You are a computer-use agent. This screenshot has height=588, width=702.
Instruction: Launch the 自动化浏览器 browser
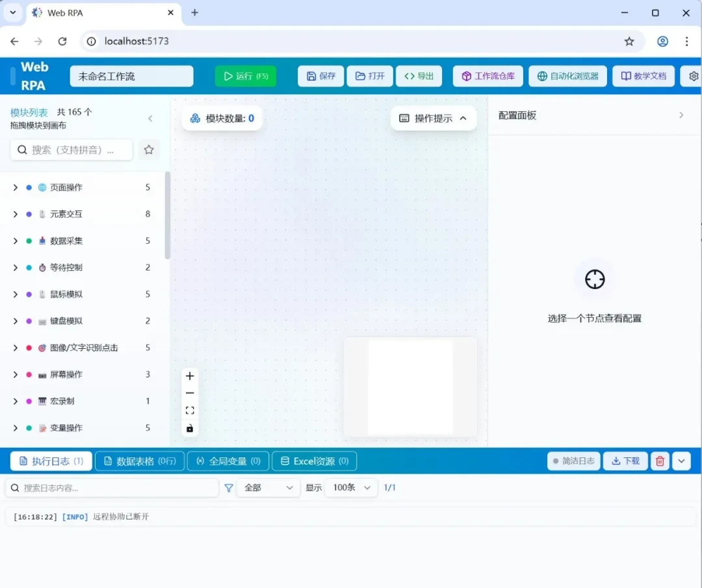[x=567, y=76]
